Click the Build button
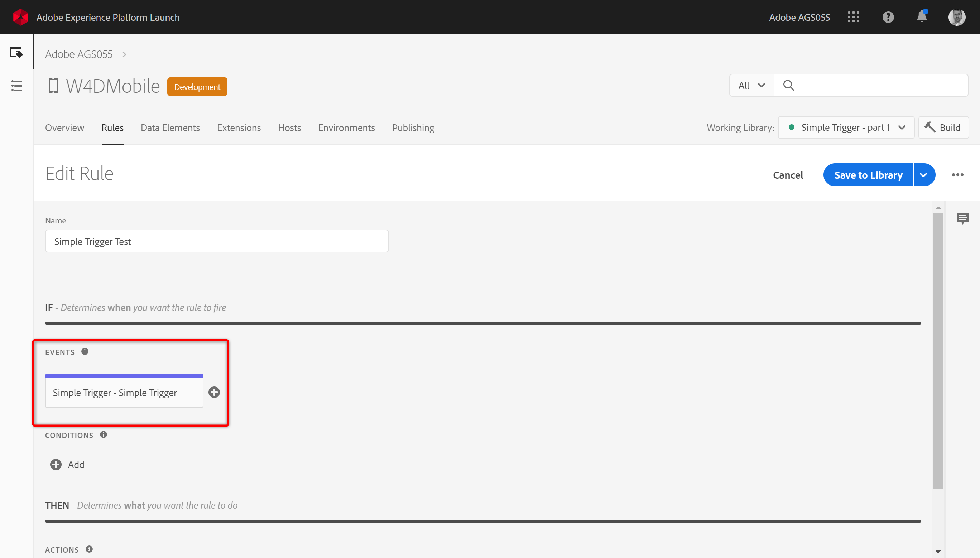 pos(943,128)
